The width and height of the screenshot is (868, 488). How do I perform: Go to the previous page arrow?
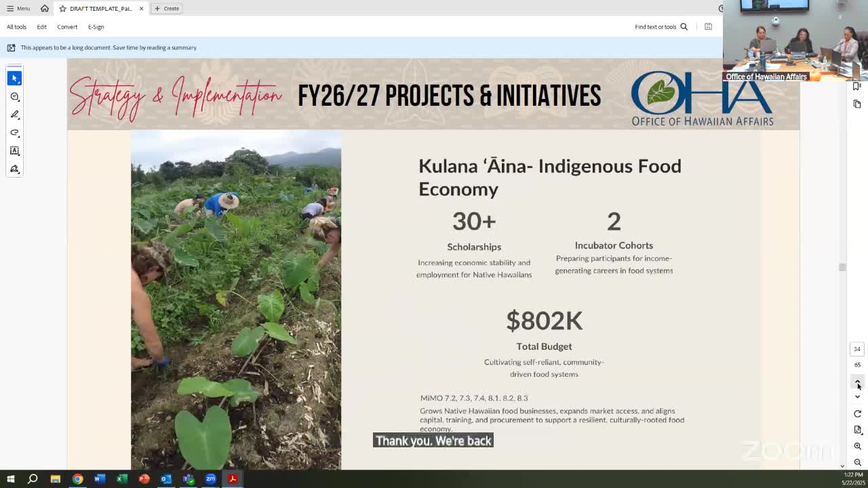[x=857, y=382]
